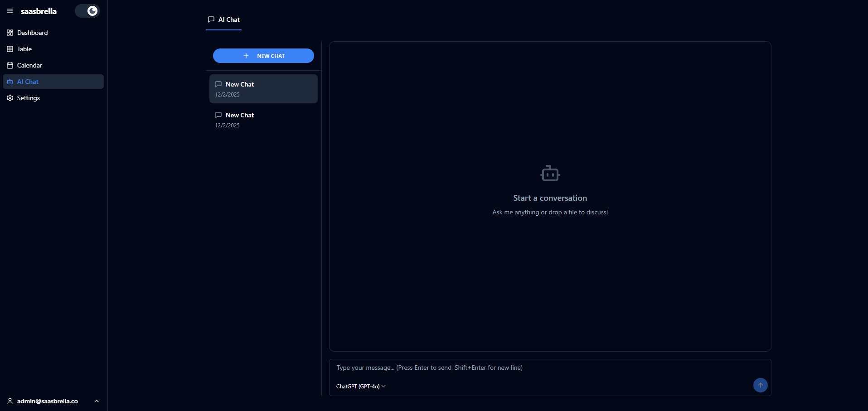The image size is (868, 411).
Task: Click the admin@saasbrella.co user account
Action: (47, 401)
